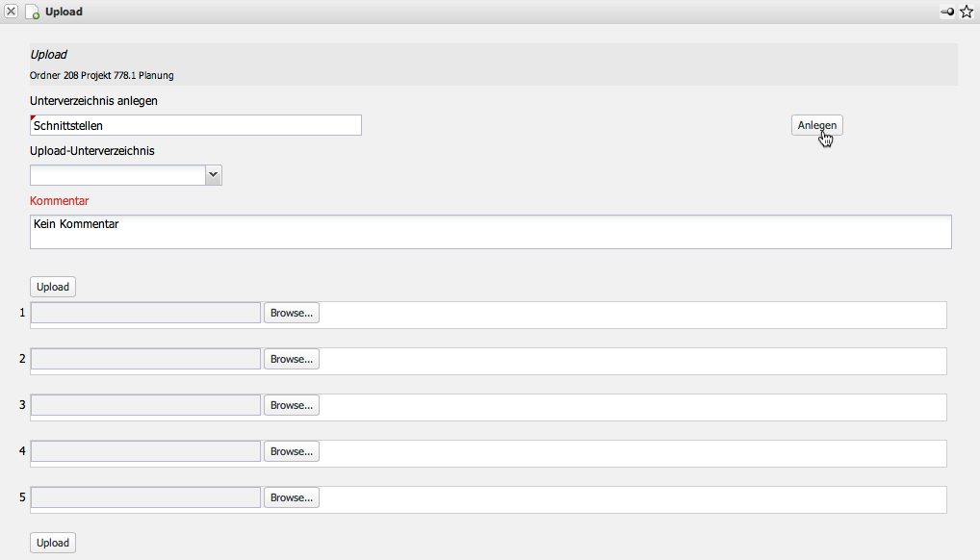
Task: Click the top Upload button above the file list
Action: click(53, 287)
